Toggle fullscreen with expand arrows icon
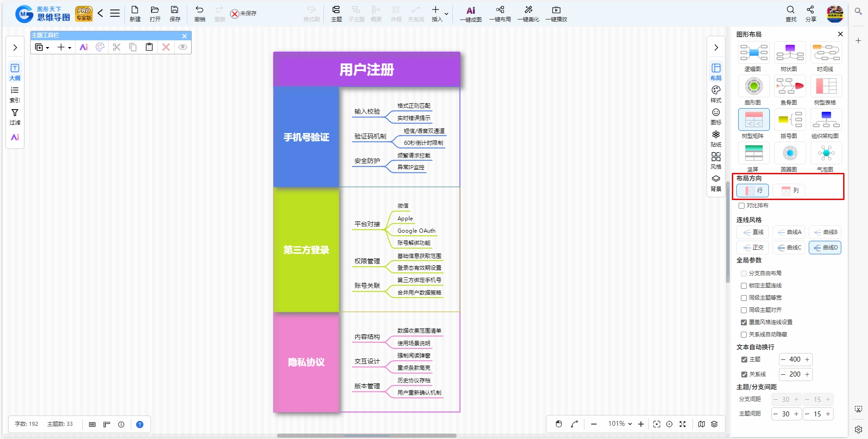The width and height of the screenshot is (868, 439). point(683,424)
